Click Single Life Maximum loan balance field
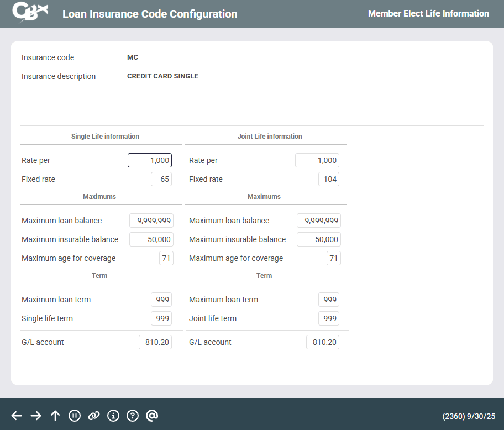This screenshot has height=430, width=504. (x=151, y=221)
